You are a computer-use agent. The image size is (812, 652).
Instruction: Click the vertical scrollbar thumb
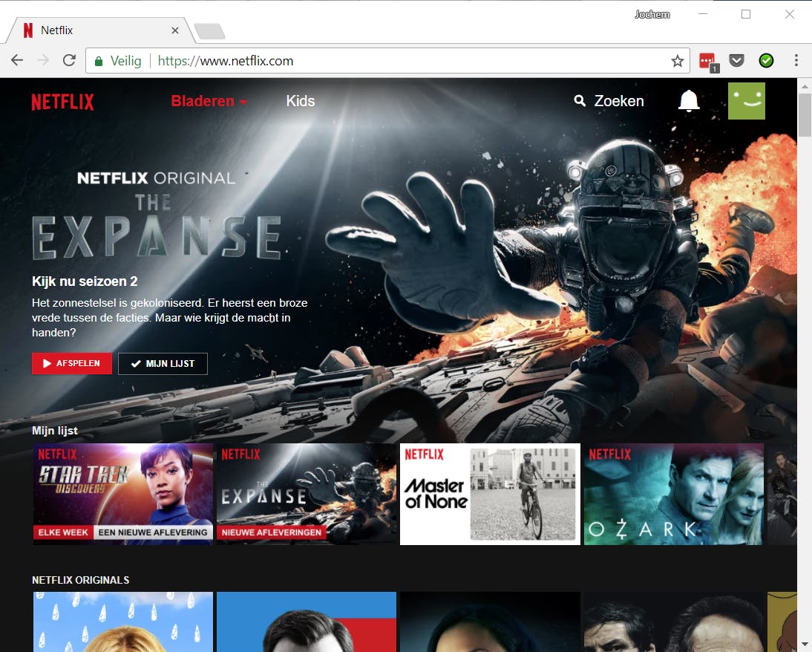point(805,114)
